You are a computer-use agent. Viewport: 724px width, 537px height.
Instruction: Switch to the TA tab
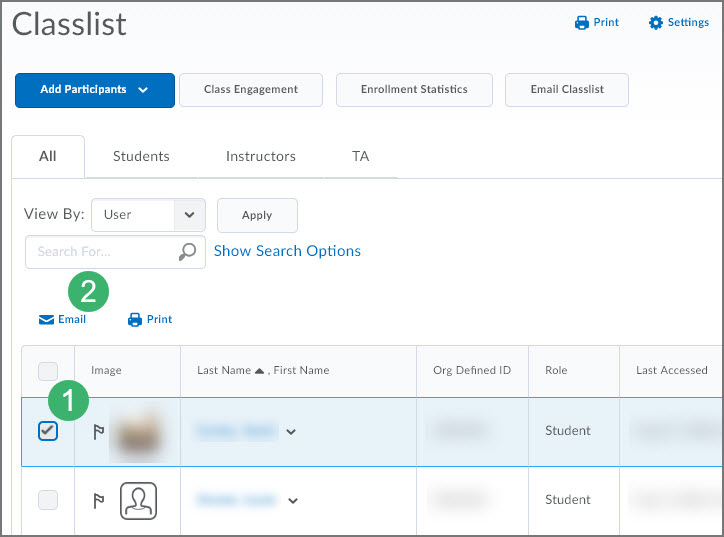click(x=361, y=157)
